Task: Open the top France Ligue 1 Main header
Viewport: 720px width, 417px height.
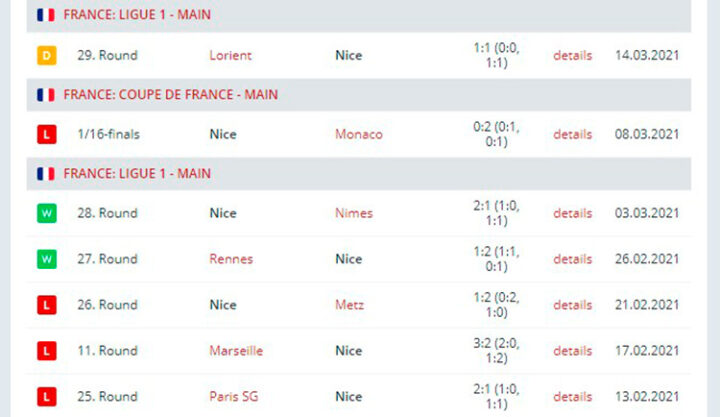Action: pos(136,15)
